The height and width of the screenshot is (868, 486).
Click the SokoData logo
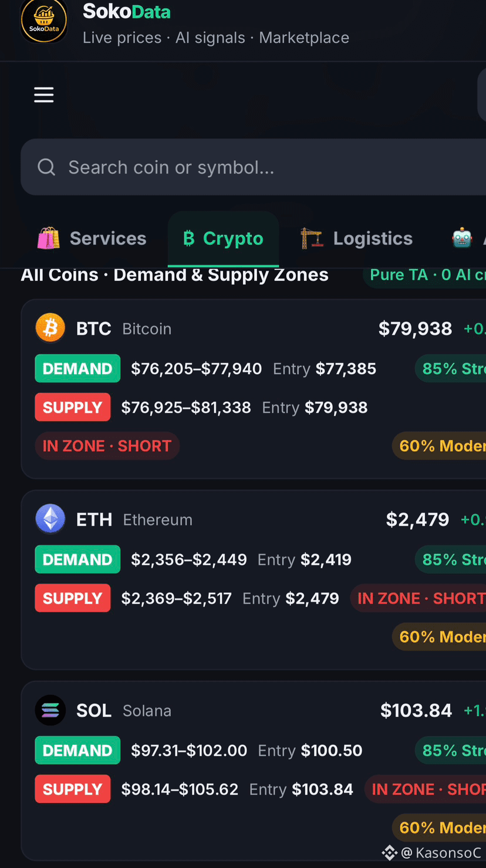tap(44, 21)
